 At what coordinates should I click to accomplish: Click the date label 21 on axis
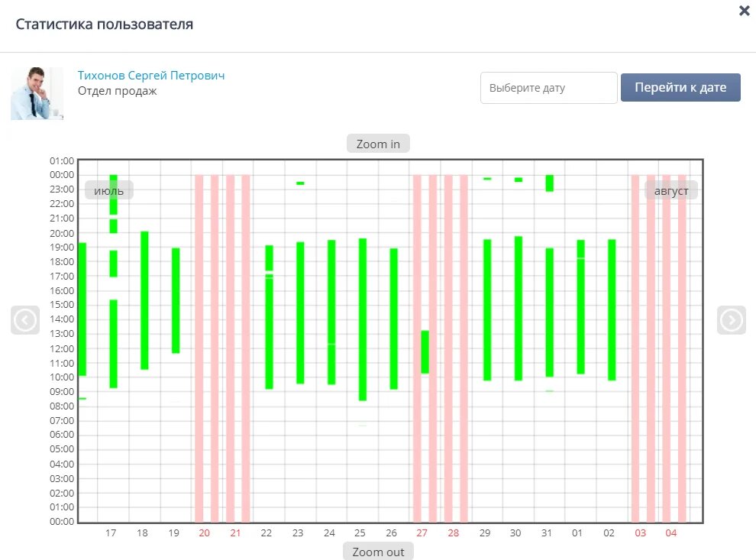click(235, 533)
